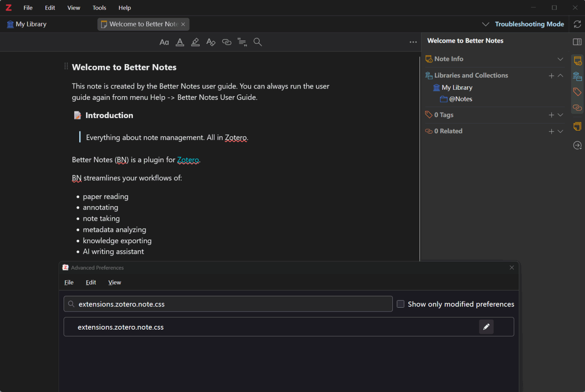The image size is (585, 392).
Task: Open the note editor more options menu
Action: 413,42
